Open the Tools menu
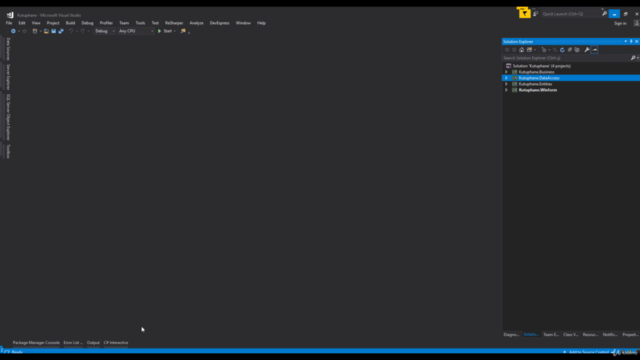Screen dimensions: 640x360 140,23
